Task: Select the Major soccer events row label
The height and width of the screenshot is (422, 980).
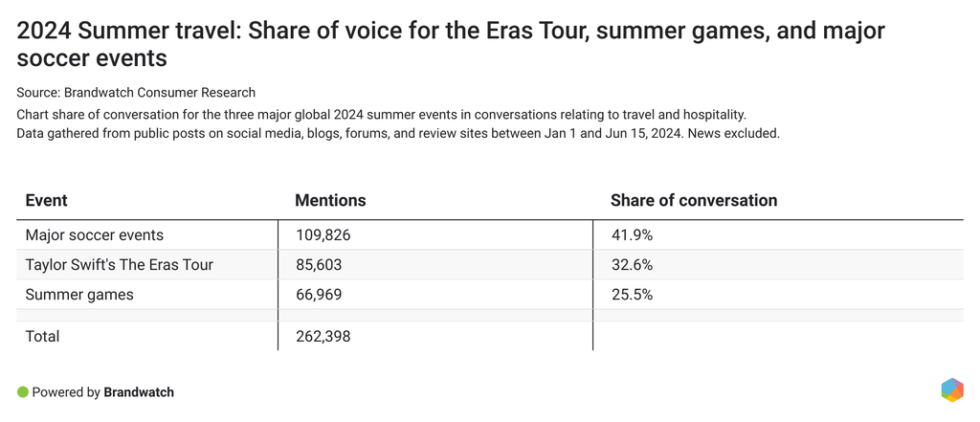Action: point(94,234)
